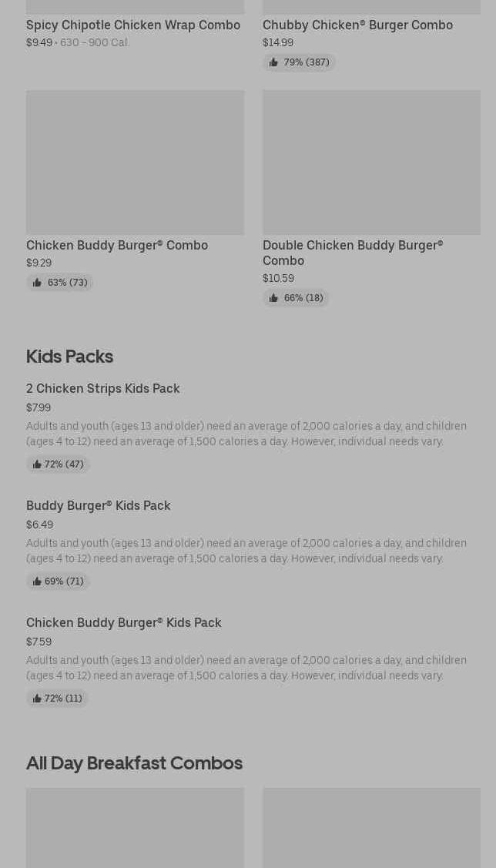Choose Buddy Burger Kids Pack
This screenshot has width=496, height=868.
tap(99, 505)
